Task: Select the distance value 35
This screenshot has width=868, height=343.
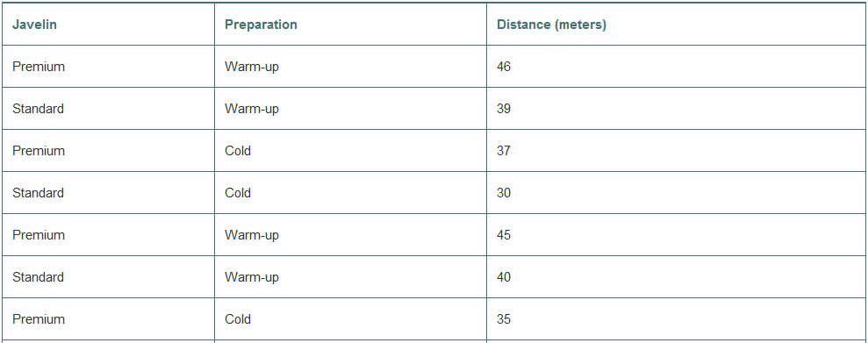Action: pyautogui.click(x=504, y=318)
